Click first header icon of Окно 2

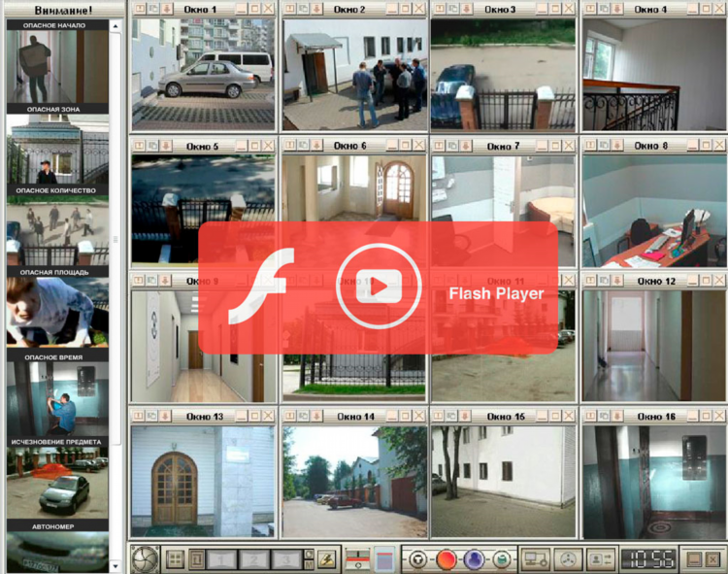[x=289, y=9]
